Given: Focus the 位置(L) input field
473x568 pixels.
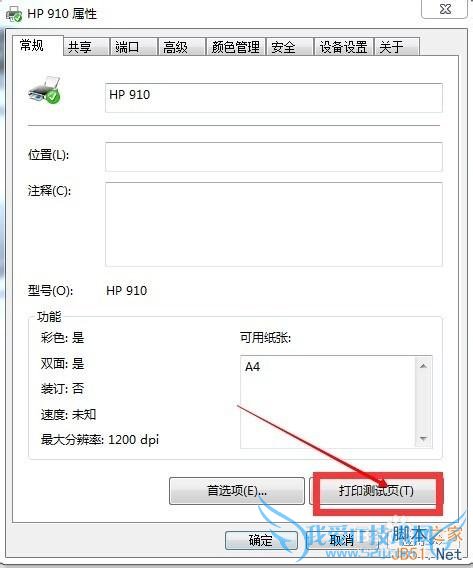Looking at the screenshot, I should pyautogui.click(x=274, y=156).
